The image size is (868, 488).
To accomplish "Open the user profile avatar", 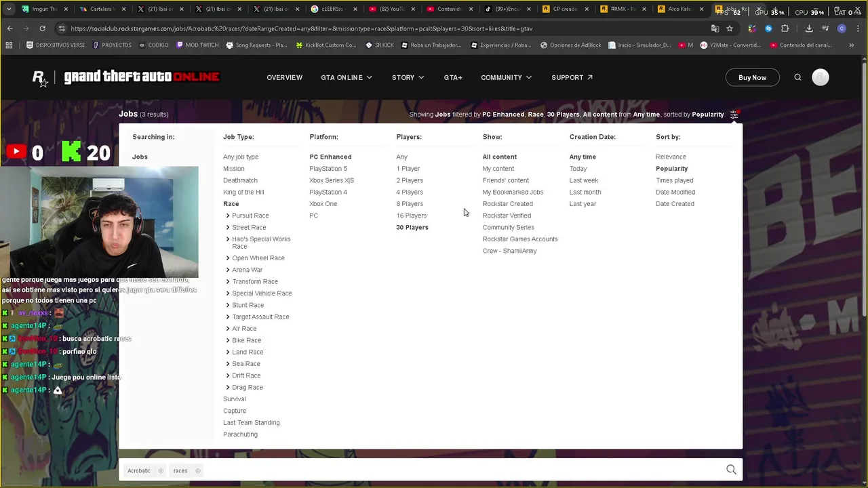I will pos(821,77).
